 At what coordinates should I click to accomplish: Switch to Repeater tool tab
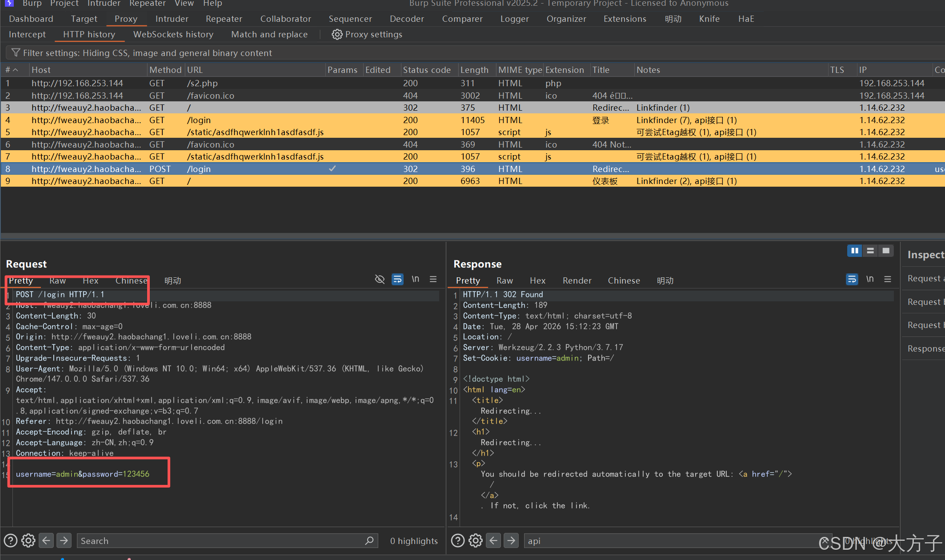click(224, 19)
